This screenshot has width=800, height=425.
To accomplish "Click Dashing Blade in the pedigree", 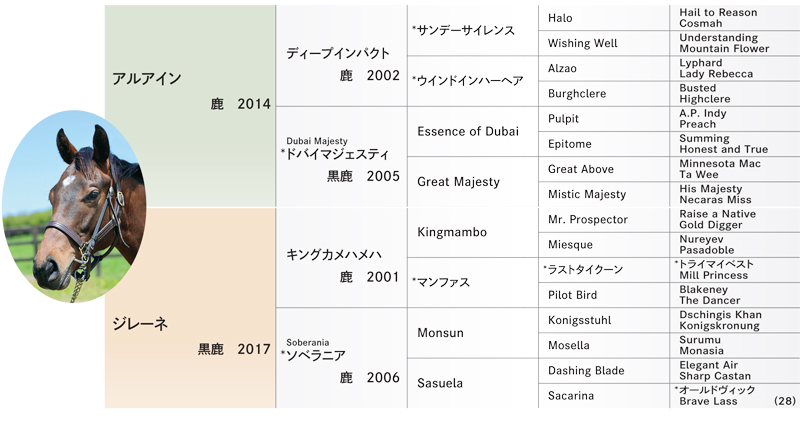I will pos(604,370).
